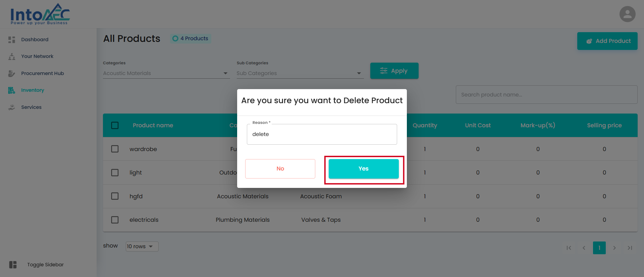
Task: Open Inventory in the sidebar
Action: tap(33, 90)
